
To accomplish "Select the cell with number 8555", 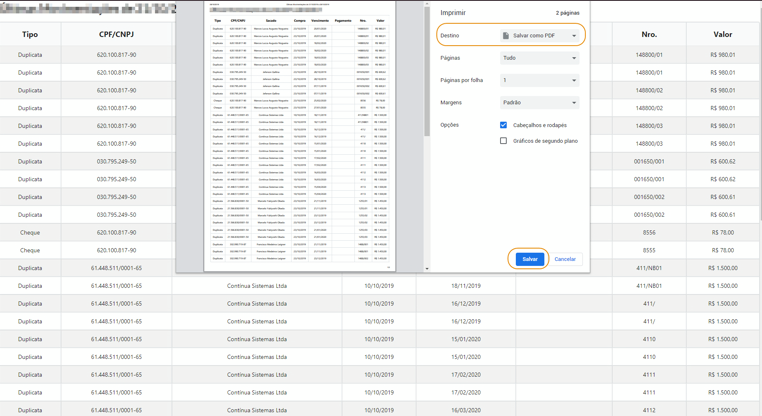I will pos(649,250).
